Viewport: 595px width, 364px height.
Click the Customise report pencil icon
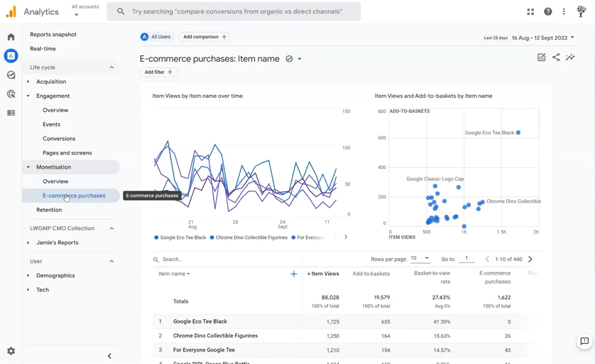pos(541,57)
